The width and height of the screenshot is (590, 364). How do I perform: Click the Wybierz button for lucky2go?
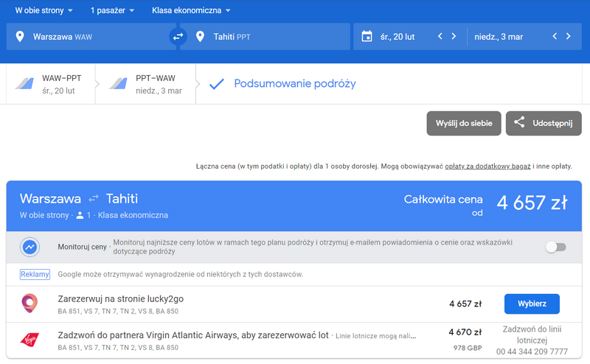[532, 304]
